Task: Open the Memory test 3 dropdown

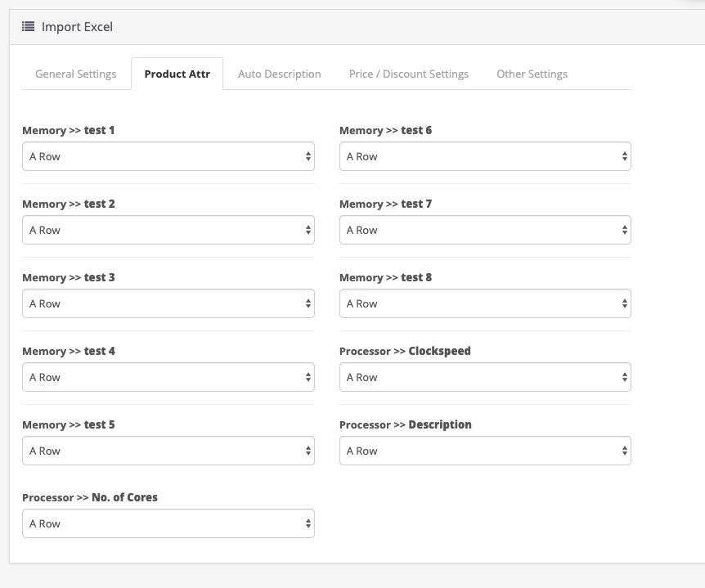Action: (x=168, y=303)
